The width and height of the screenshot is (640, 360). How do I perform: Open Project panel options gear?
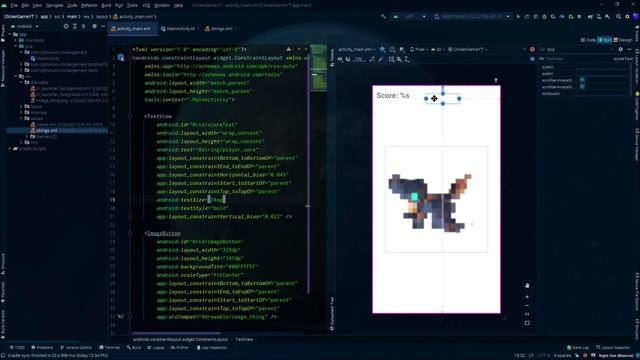(x=94, y=26)
